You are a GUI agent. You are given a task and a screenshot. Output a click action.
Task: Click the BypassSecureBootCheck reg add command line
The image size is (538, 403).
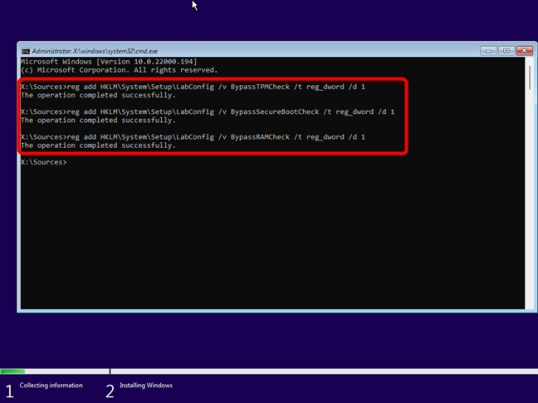[x=208, y=112]
